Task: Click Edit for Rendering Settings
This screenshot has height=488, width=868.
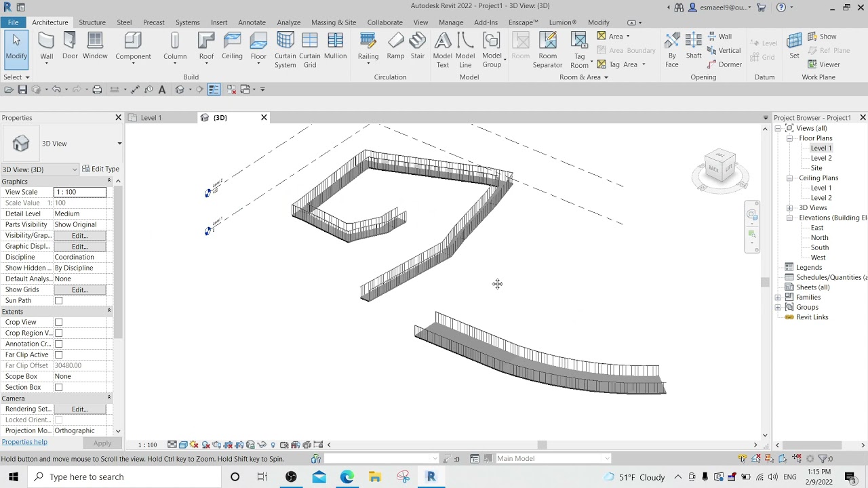Action: coord(80,409)
